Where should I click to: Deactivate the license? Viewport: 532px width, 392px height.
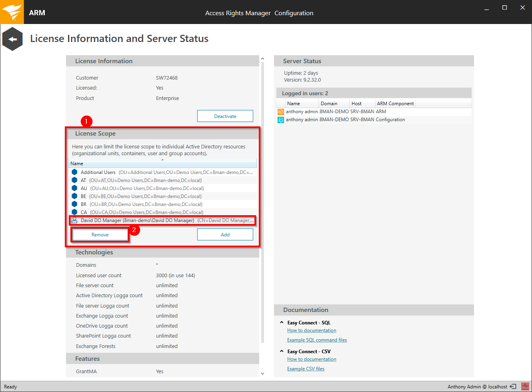click(x=225, y=116)
